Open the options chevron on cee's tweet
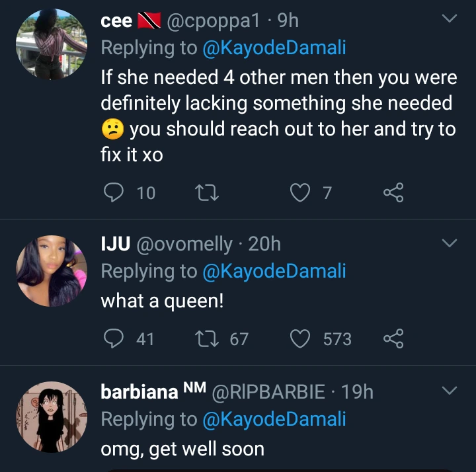The image size is (476, 472). point(449,20)
